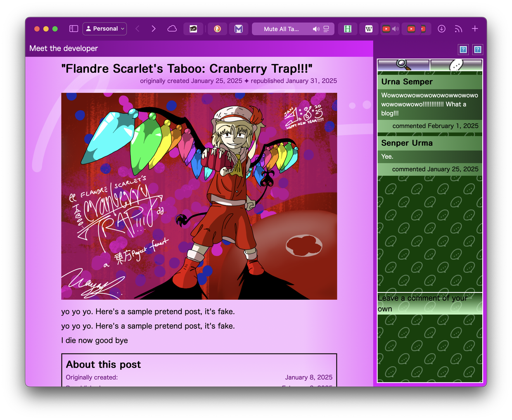Open the Flandre Scarlet artwork image

pyautogui.click(x=199, y=196)
